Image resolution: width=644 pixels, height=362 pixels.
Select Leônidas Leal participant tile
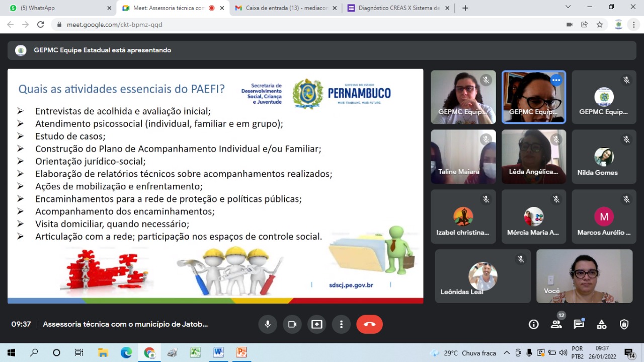(482, 276)
